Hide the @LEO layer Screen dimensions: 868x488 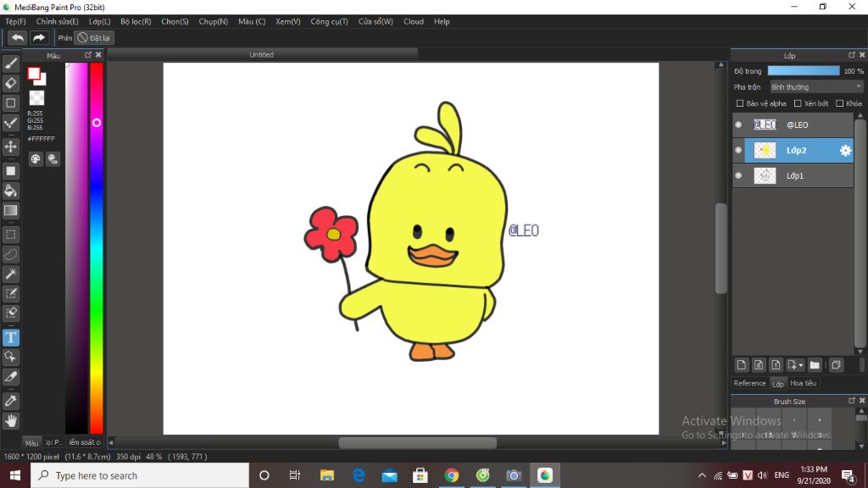pos(738,125)
